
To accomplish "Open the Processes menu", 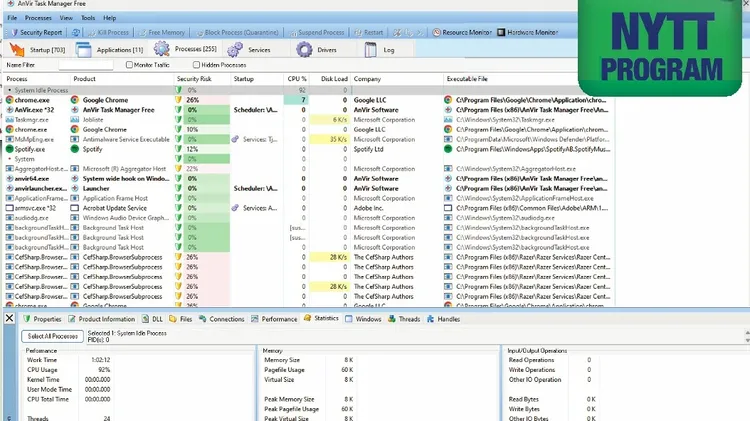I will 38,18.
